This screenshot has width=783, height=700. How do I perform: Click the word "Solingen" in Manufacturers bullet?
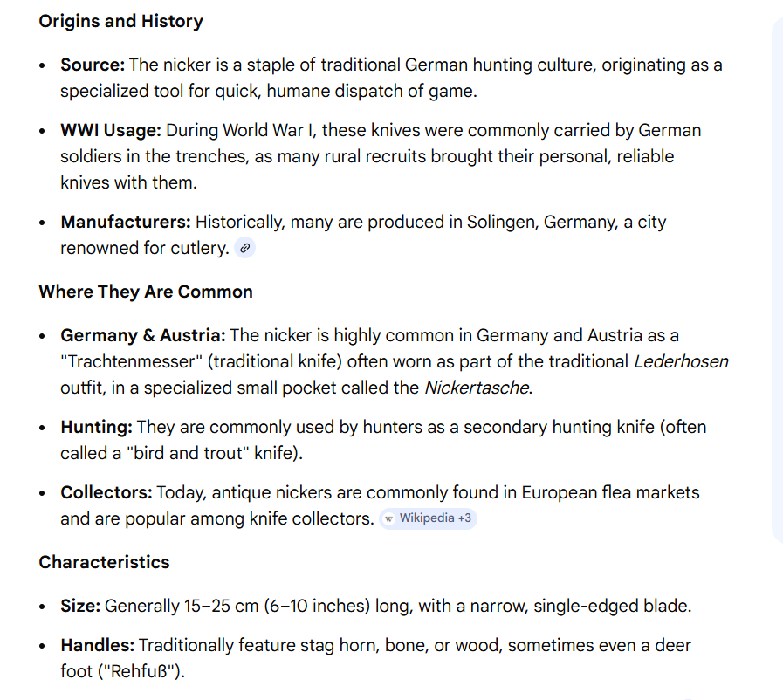502,222
